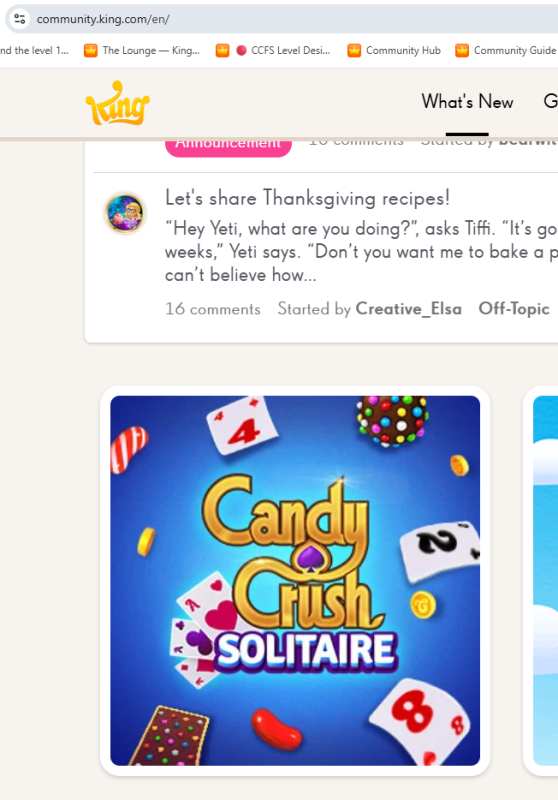The width and height of the screenshot is (558, 800).
Task: Open Creative_Elsa's profile link
Action: tap(409, 309)
